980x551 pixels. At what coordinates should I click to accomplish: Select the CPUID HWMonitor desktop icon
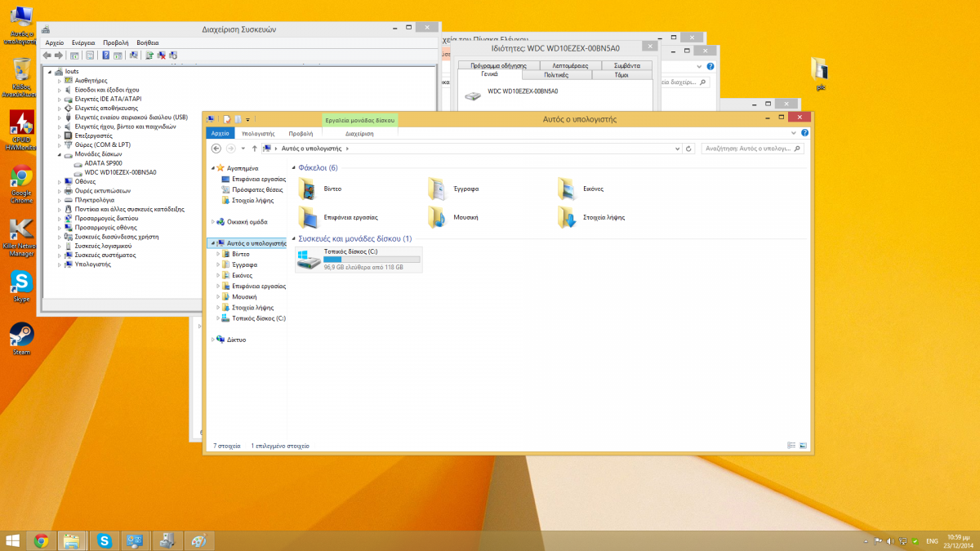tap(22, 131)
